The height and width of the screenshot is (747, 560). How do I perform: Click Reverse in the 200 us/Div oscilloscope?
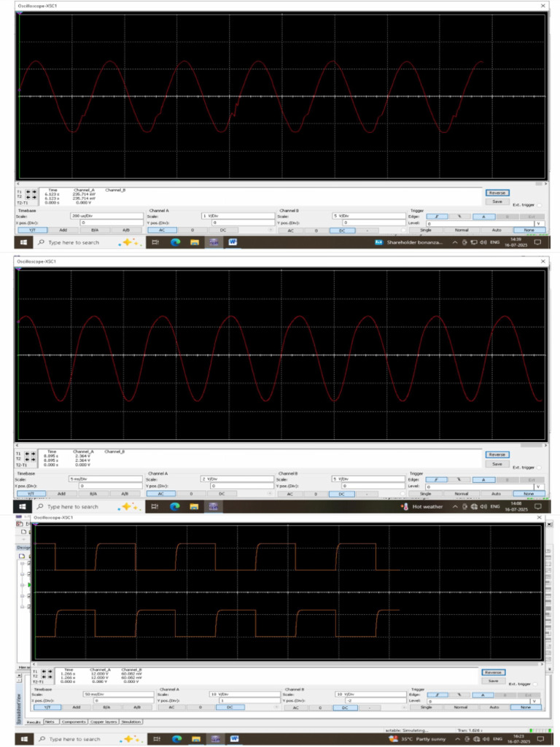[x=497, y=193]
